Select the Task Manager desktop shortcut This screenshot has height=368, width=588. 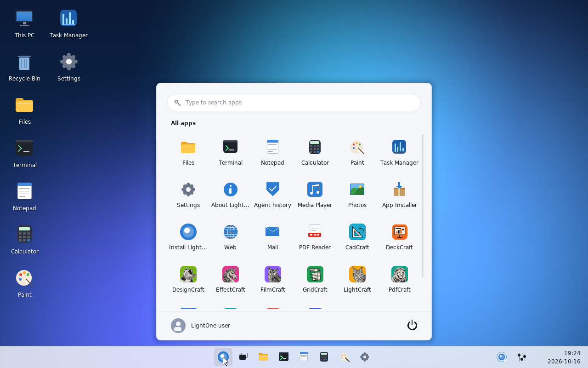click(68, 25)
